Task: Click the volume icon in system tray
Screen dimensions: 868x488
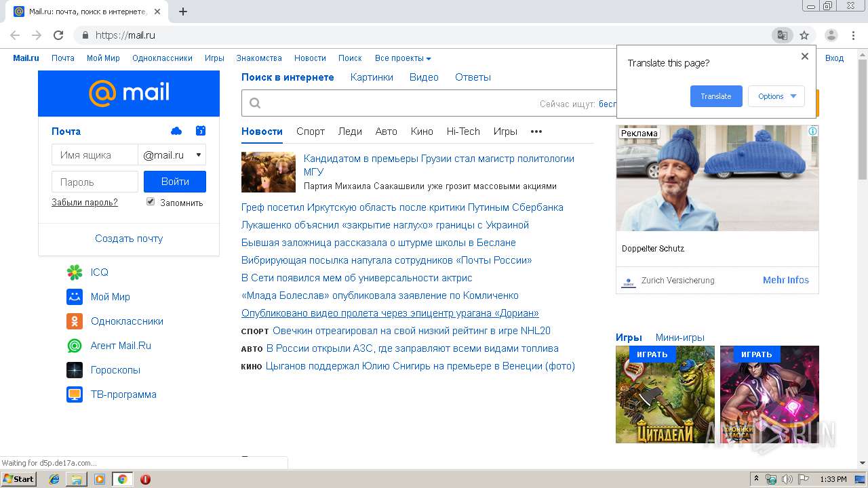Action: (x=787, y=479)
